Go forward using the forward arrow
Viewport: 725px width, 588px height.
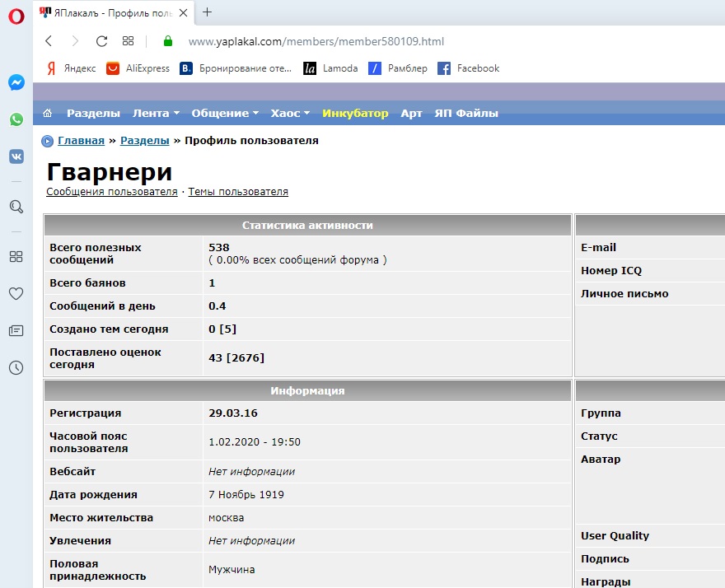75,41
